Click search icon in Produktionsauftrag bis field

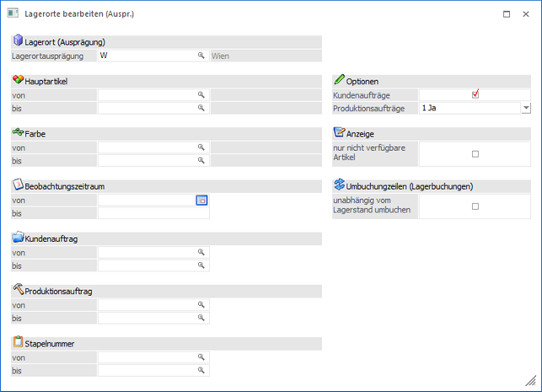(201, 318)
